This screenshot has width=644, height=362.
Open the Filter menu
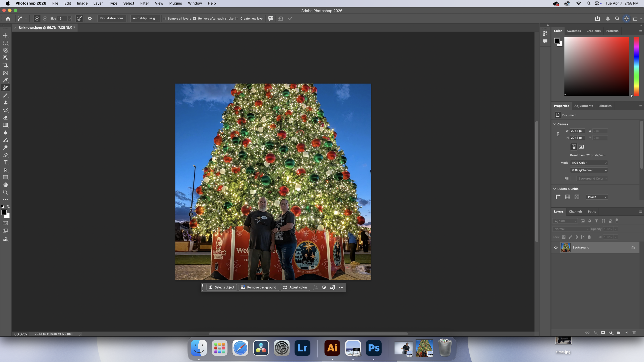coord(144,3)
